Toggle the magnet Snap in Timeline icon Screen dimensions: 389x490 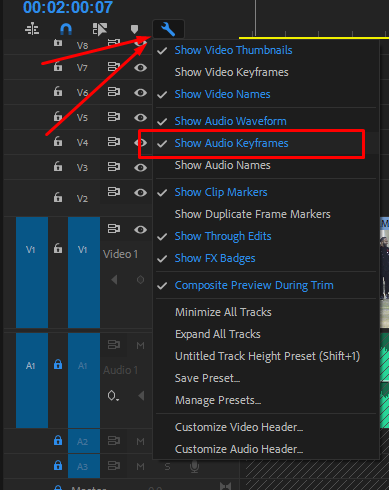[66, 29]
